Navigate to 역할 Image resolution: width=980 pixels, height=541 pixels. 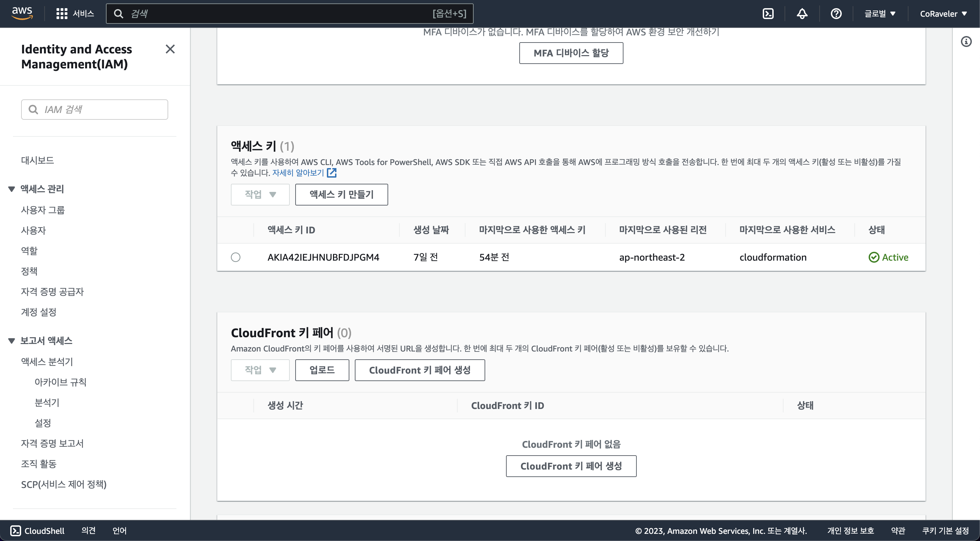pos(29,250)
